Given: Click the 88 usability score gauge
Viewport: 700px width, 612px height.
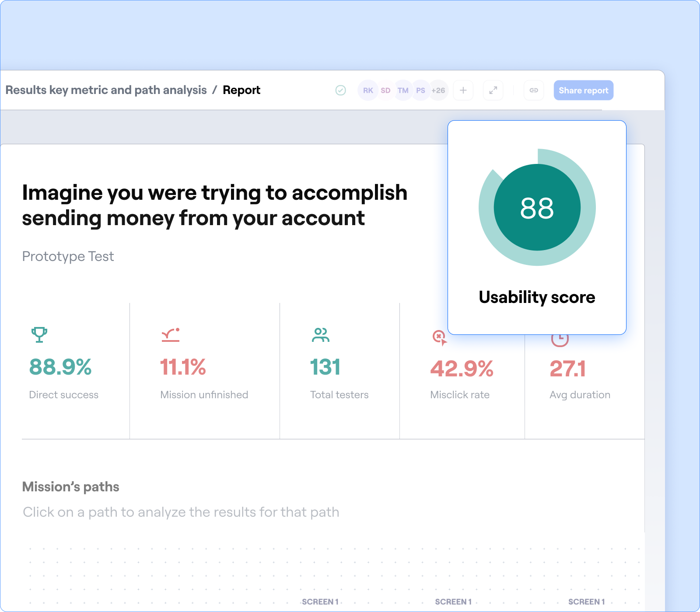Looking at the screenshot, I should [537, 207].
